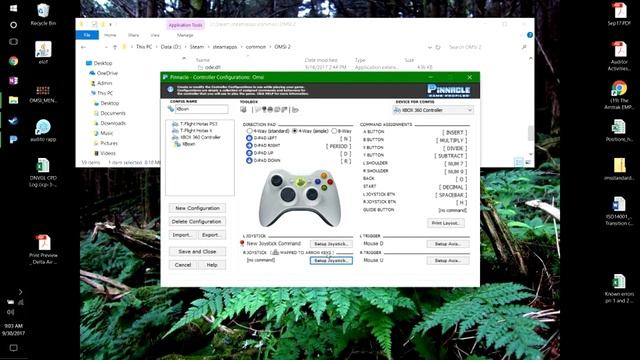Click the D-PAD RIGHT arrow icon
Screen dimensions: 640x360
(x=249, y=146)
